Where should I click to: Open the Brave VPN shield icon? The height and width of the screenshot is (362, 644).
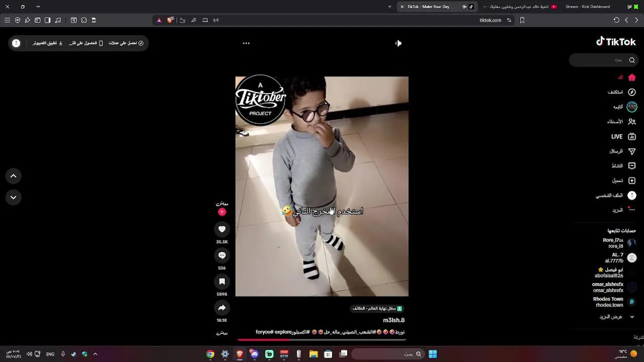click(x=18, y=20)
